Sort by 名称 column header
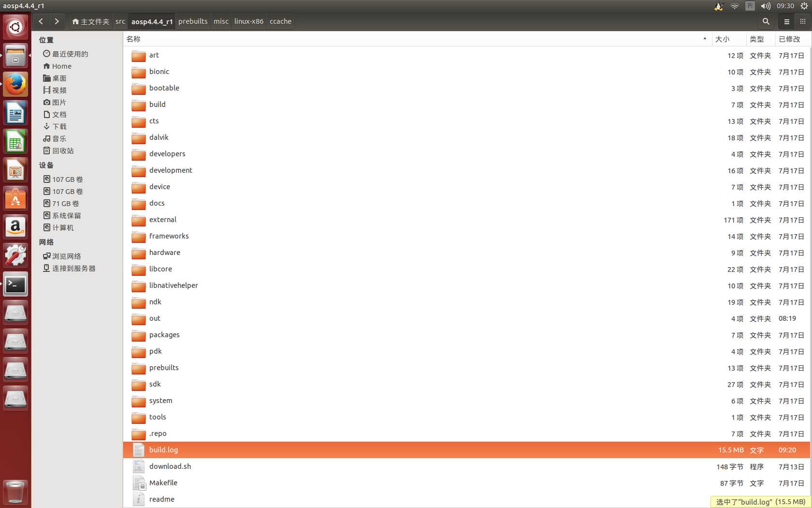This screenshot has width=812, height=508. pyautogui.click(x=417, y=39)
